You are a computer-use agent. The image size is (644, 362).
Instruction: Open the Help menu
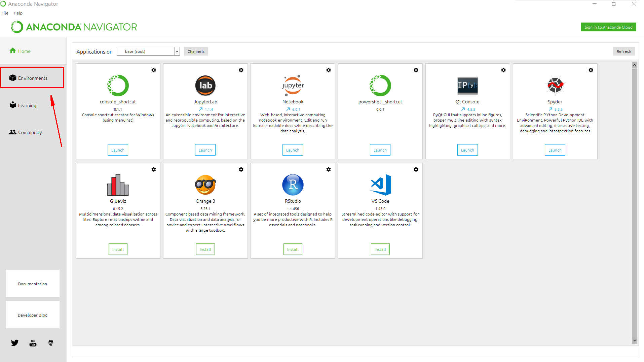point(18,13)
